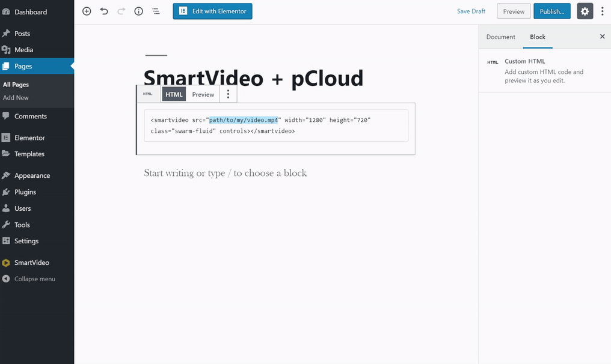Viewport: 611px width, 364px height.
Task: Click Edit with Elementor button
Action: tap(212, 11)
